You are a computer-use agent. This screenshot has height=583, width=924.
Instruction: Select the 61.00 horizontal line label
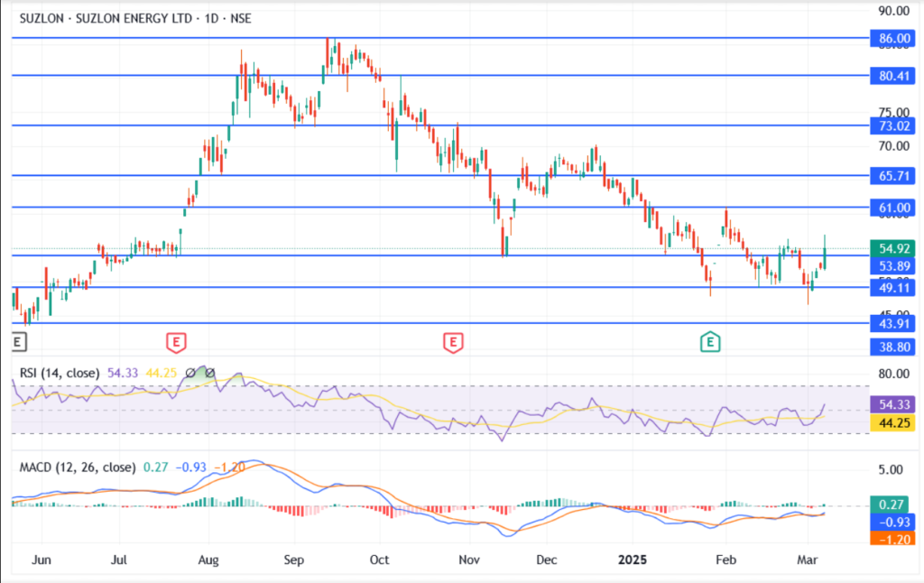coord(893,208)
